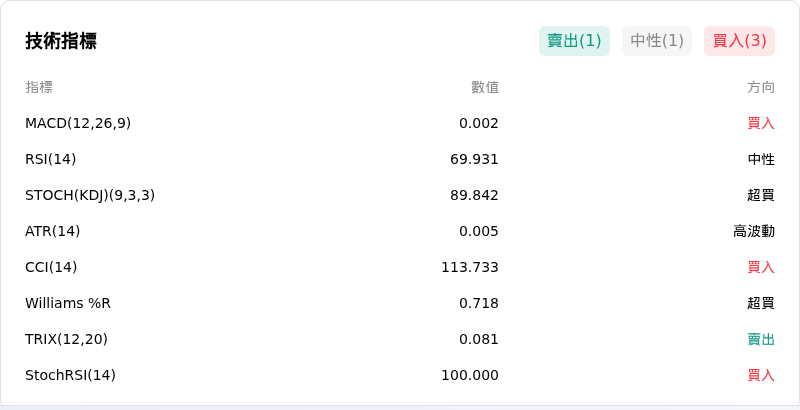Image resolution: width=800 pixels, height=410 pixels.
Task: Click the STOCH(KDJ)(9,3,3) indicator name
Action: 90,195
